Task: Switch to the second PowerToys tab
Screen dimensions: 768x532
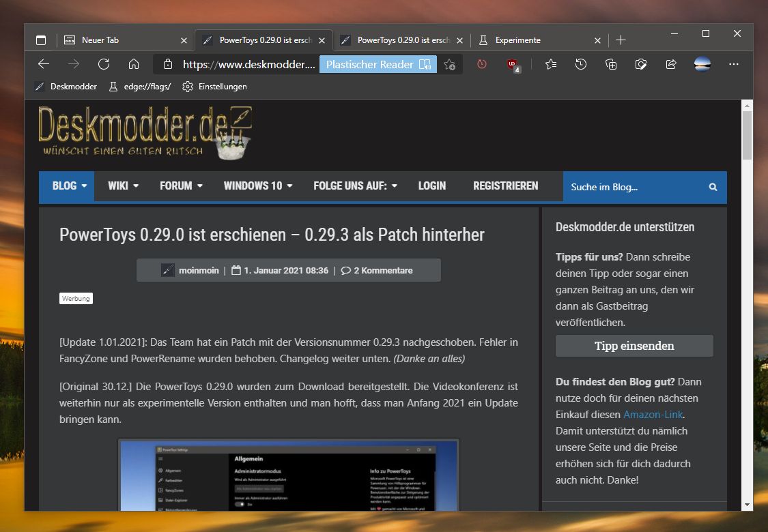Action: click(401, 40)
